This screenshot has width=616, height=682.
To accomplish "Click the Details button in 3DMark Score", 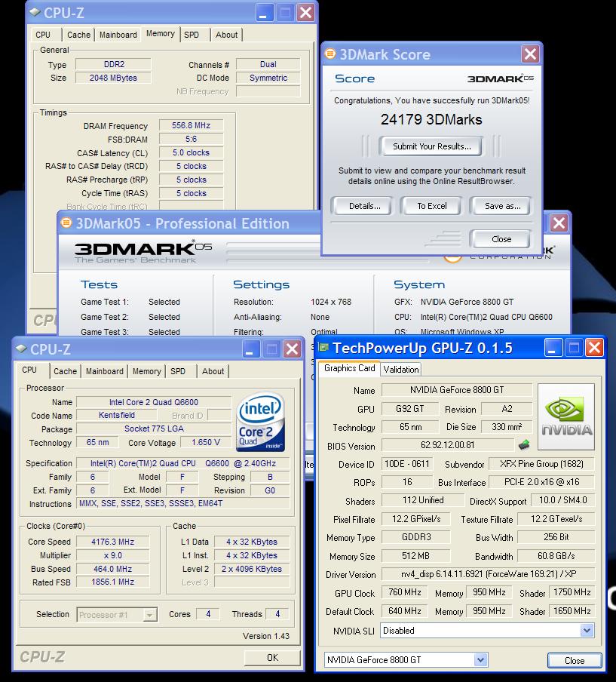I will [364, 206].
